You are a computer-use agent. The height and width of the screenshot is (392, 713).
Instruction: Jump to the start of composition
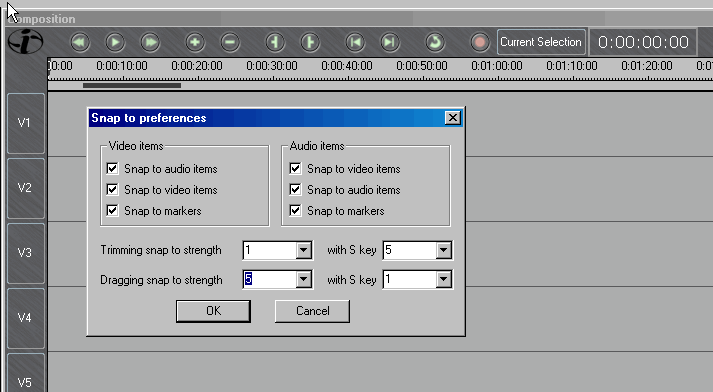click(355, 42)
